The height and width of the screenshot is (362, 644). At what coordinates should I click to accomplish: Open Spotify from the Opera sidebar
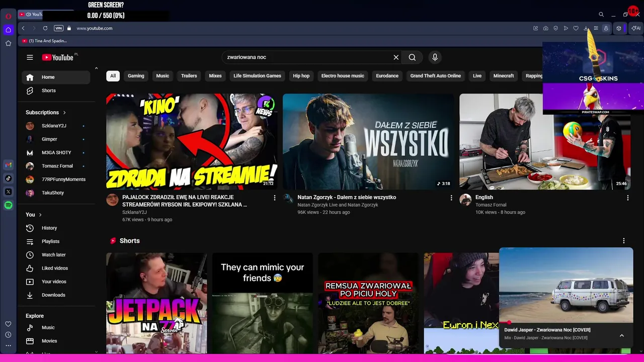(8, 205)
